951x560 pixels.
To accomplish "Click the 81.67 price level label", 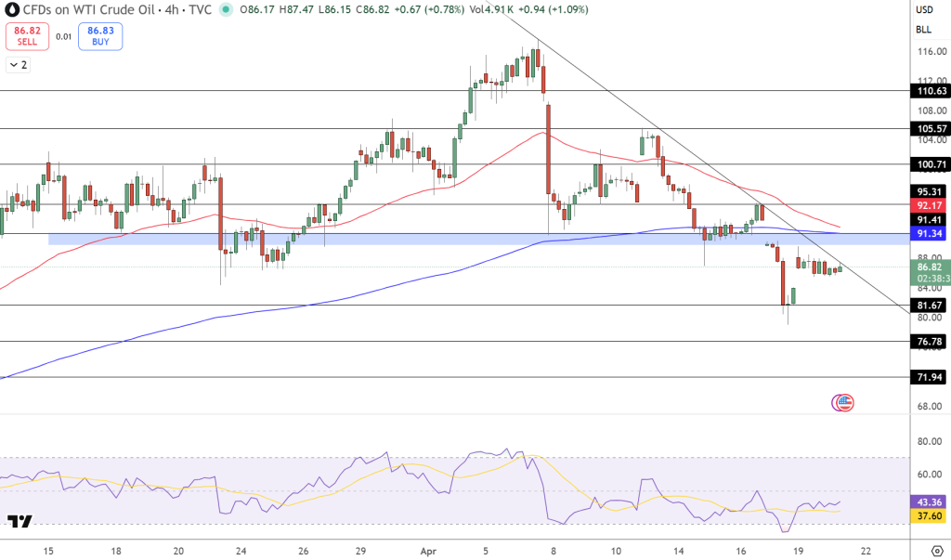I will point(927,306).
